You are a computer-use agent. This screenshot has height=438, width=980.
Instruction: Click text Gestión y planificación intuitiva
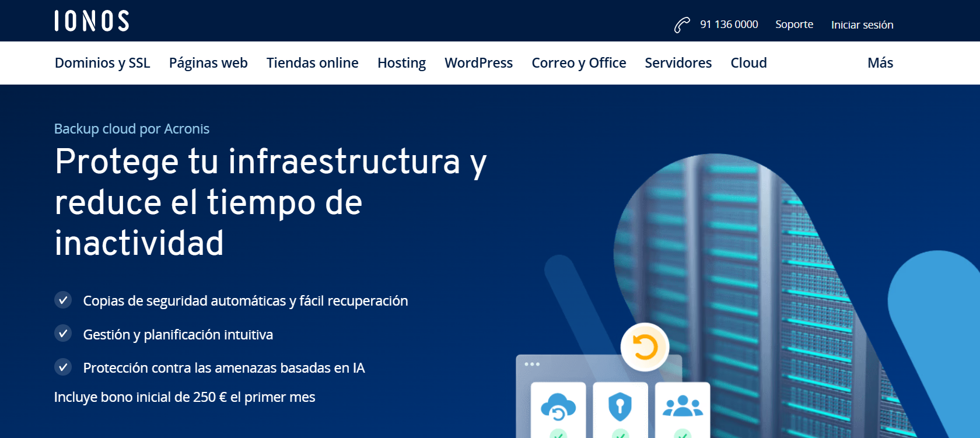178,335
